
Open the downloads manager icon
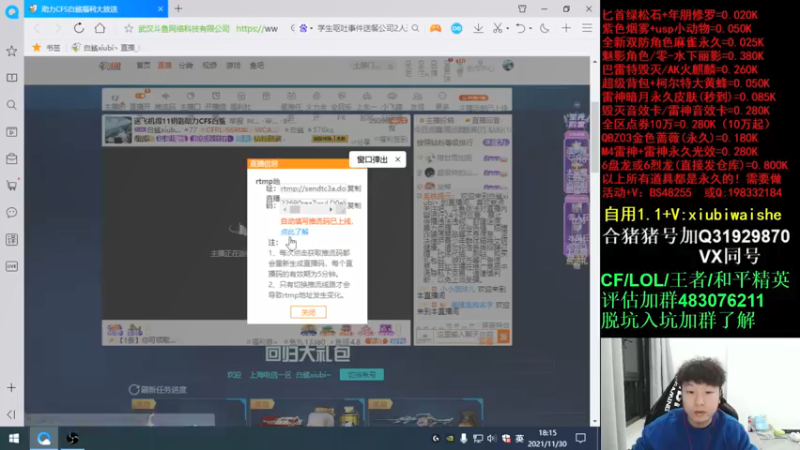tap(478, 29)
